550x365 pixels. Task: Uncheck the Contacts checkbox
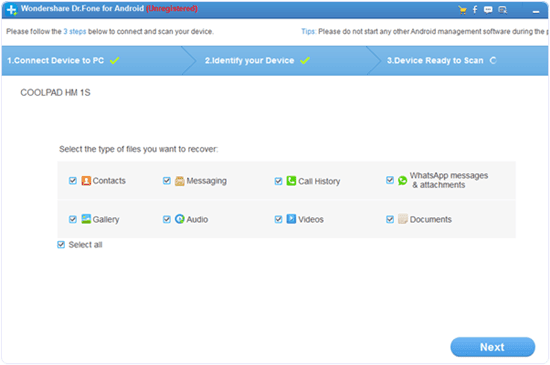(x=73, y=181)
